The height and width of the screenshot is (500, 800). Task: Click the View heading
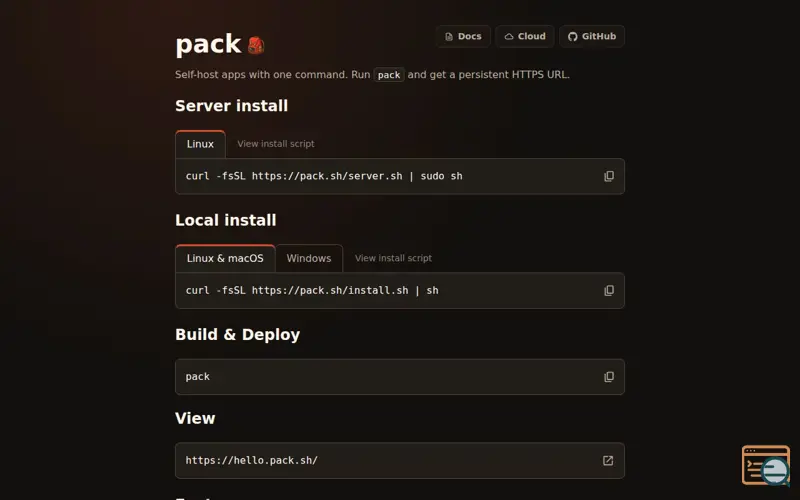point(195,418)
